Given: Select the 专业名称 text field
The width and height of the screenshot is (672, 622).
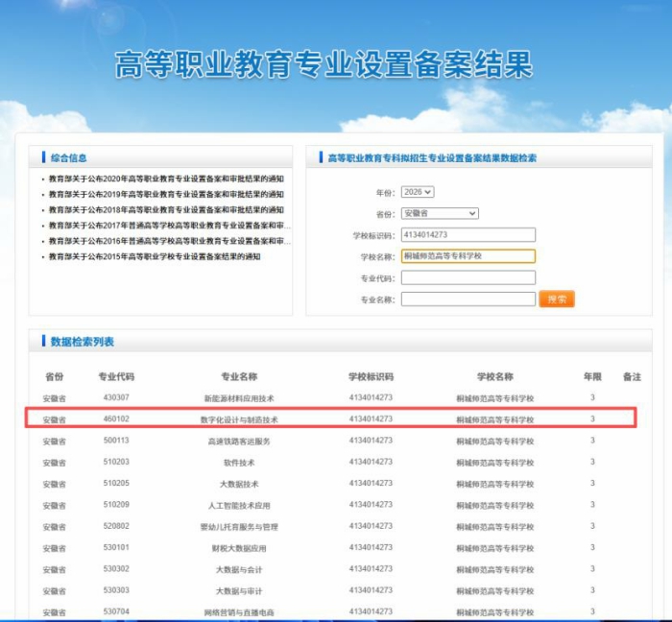Looking at the screenshot, I should pyautogui.click(x=468, y=299).
